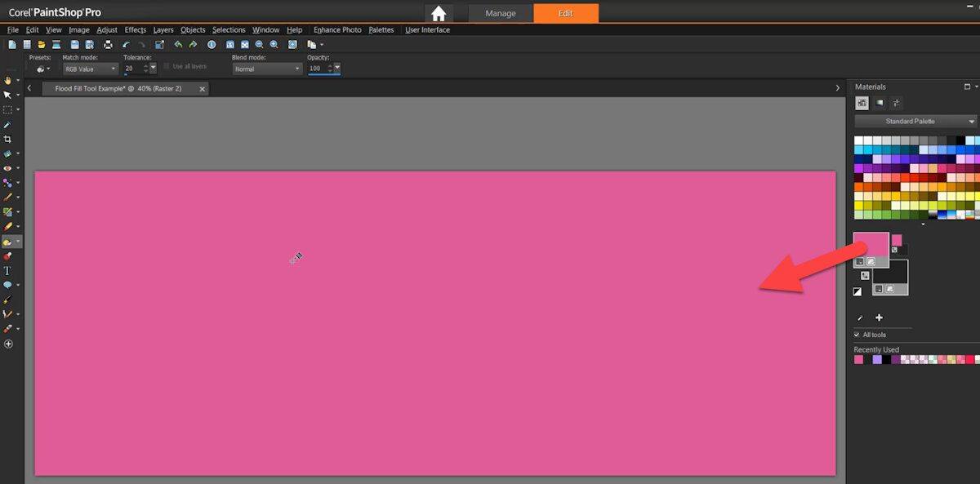Select the Pan tool

click(x=10, y=79)
